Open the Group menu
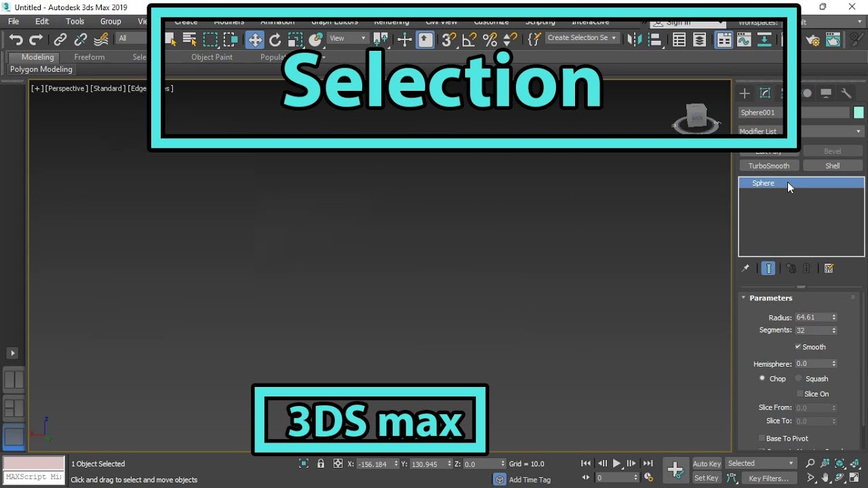The height and width of the screenshot is (488, 868). (x=111, y=22)
